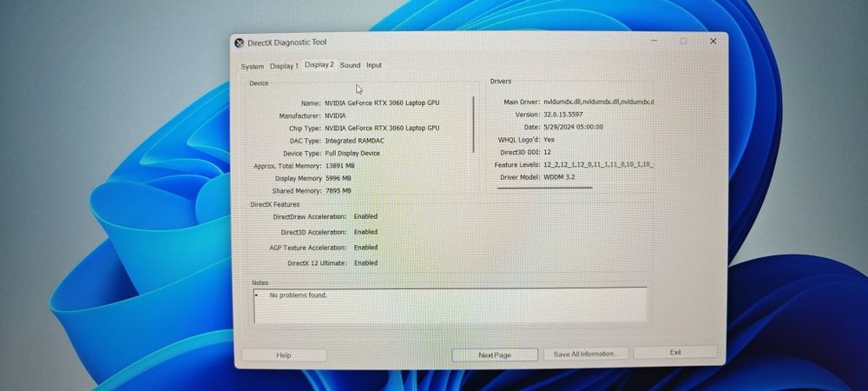Click the Exit button
This screenshot has height=391, width=868.
(x=674, y=352)
